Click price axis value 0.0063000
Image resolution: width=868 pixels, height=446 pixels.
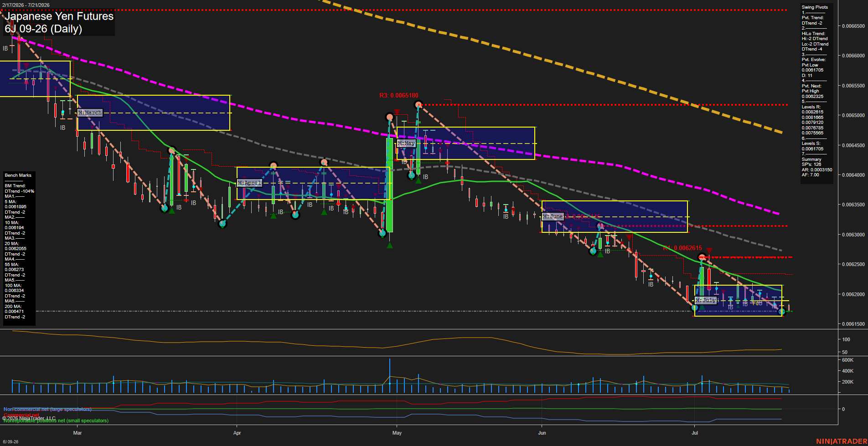pos(853,235)
